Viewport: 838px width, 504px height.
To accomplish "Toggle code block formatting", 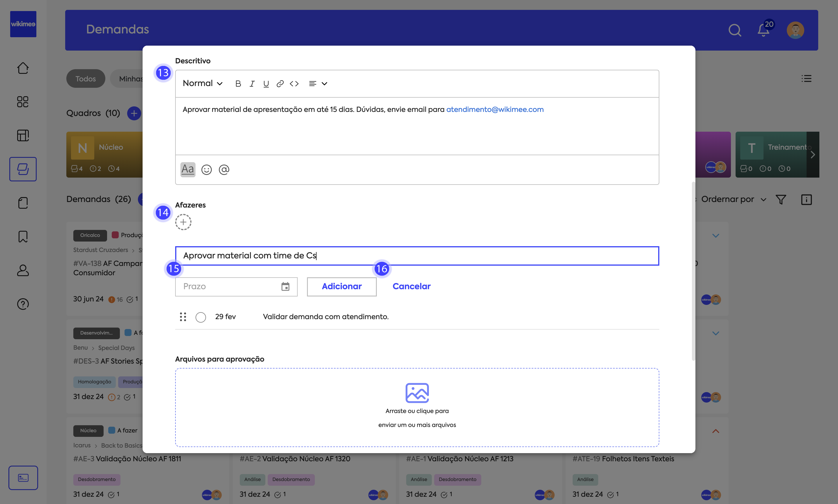I will coord(294,83).
